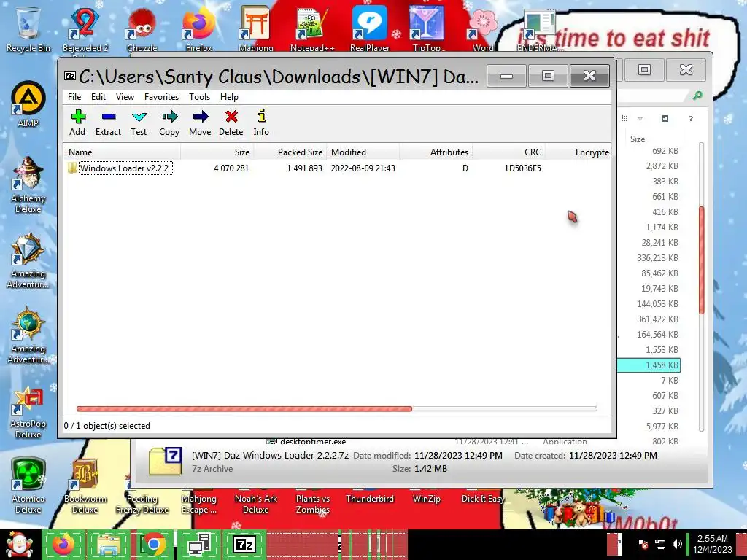
Task: Open the clock showing 2:55 AM
Action: 712,544
